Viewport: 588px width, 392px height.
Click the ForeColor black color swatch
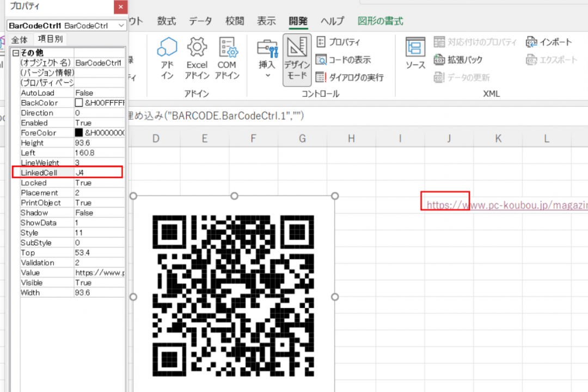[x=79, y=133]
